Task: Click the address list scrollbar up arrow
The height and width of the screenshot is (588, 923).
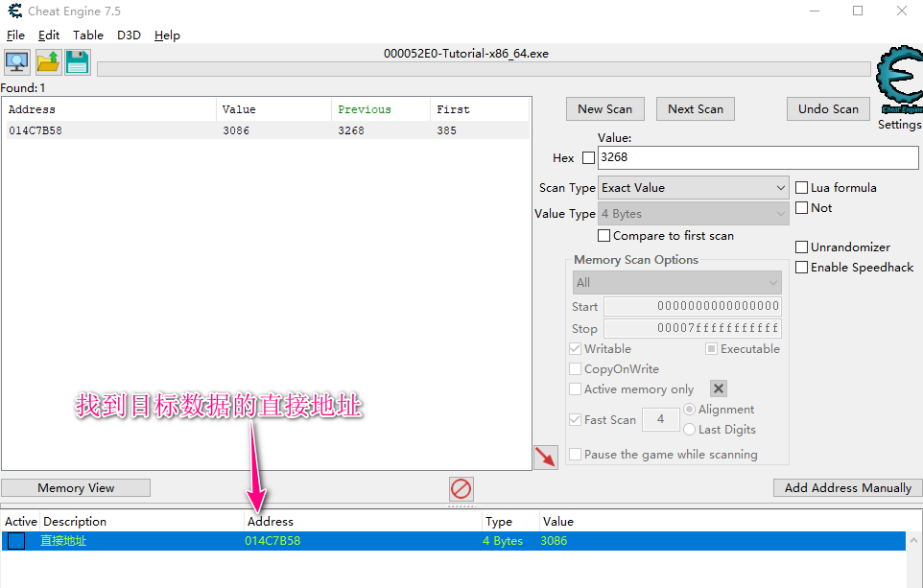Action: [913, 540]
